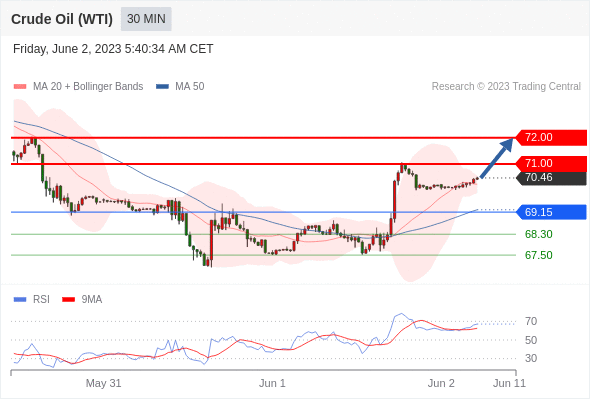Click the date 'Friday, June 2, 2023 5:40:34 AM CET'
The image size is (590, 400).
click(x=113, y=49)
